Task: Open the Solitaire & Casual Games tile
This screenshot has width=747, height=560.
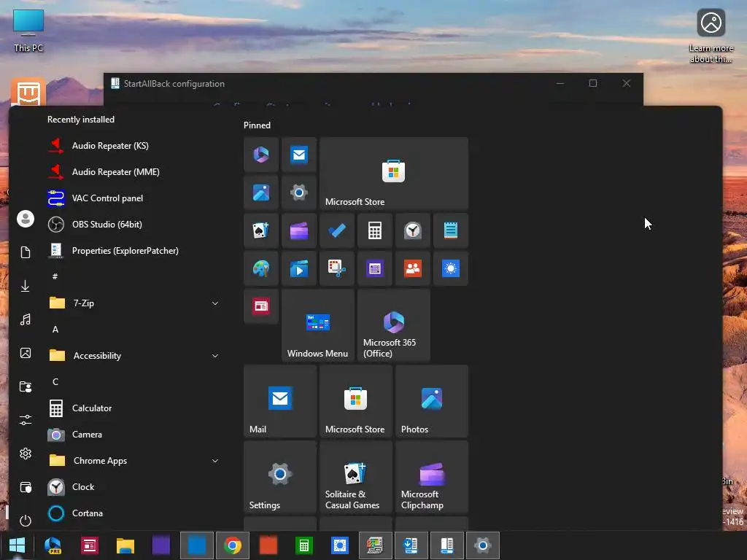Action: pyautogui.click(x=356, y=477)
